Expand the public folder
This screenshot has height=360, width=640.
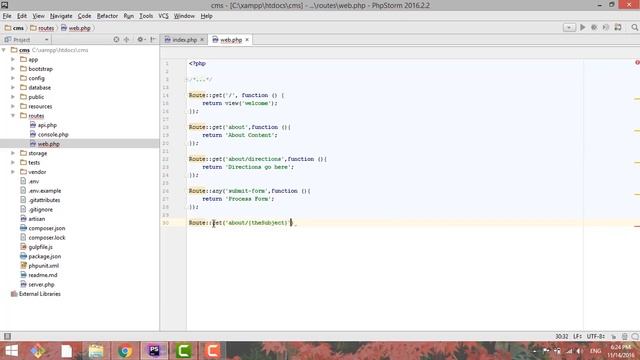point(13,97)
